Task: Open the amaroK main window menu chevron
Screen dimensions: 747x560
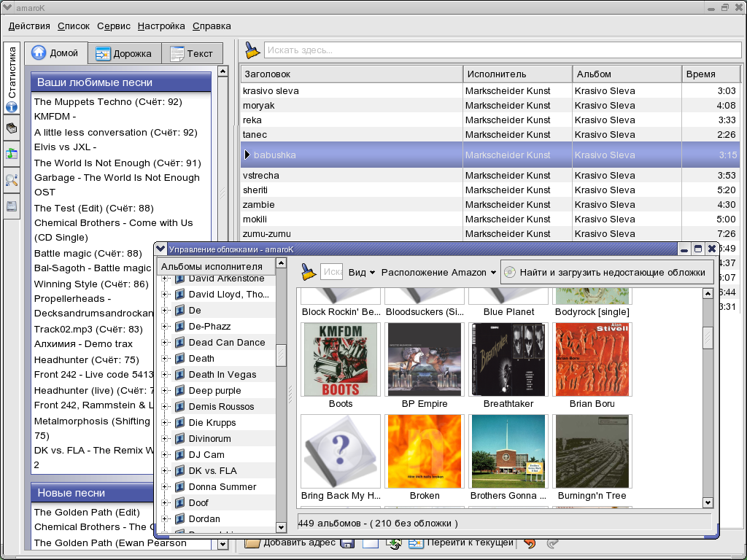Action: pos(7,7)
